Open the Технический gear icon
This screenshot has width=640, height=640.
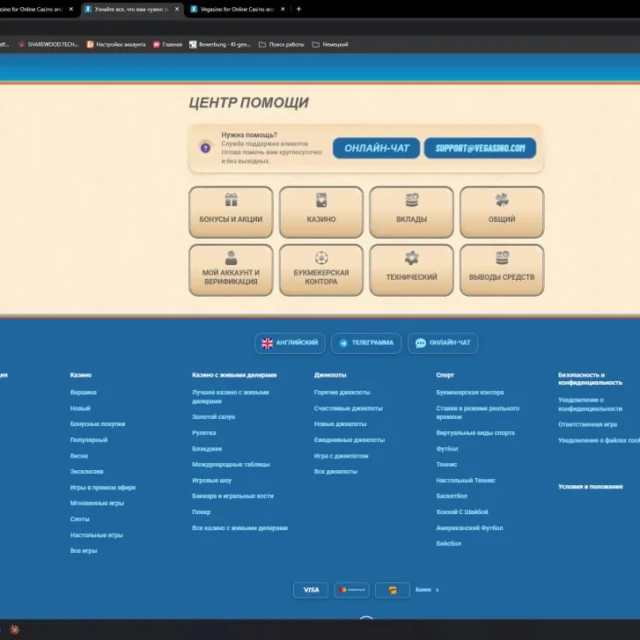click(411, 258)
